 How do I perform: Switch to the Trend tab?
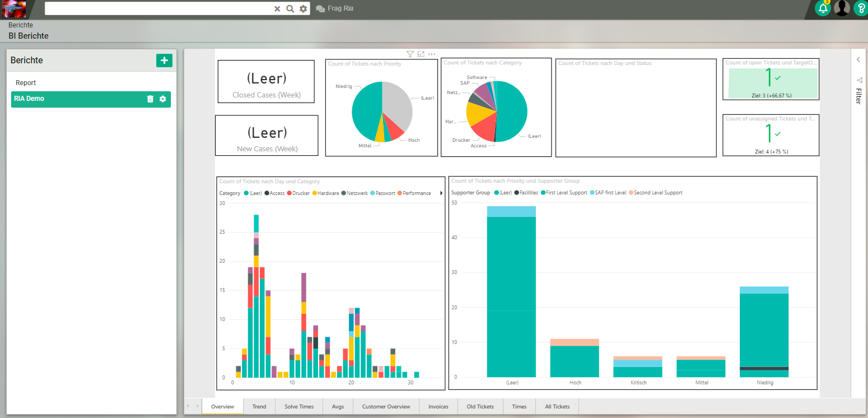pyautogui.click(x=259, y=407)
